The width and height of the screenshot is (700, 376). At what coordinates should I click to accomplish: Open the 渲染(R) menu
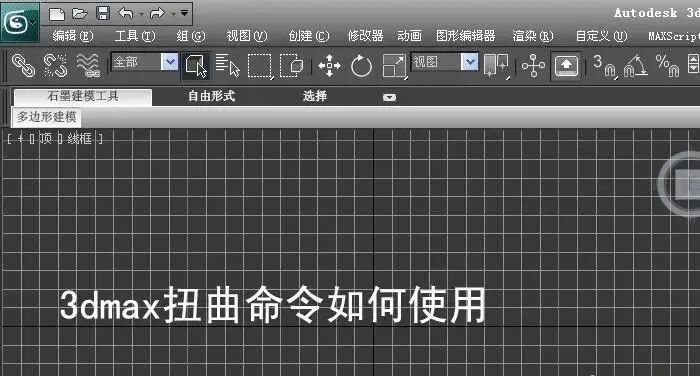533,36
